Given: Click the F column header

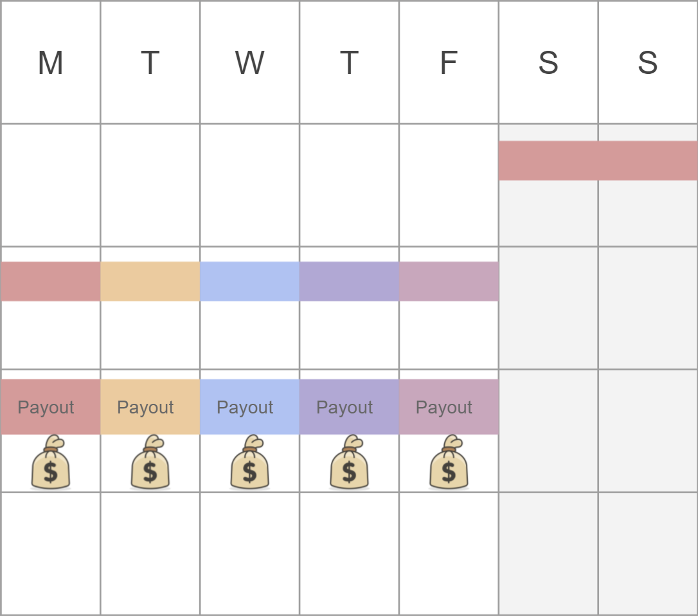Looking at the screenshot, I should [x=449, y=62].
